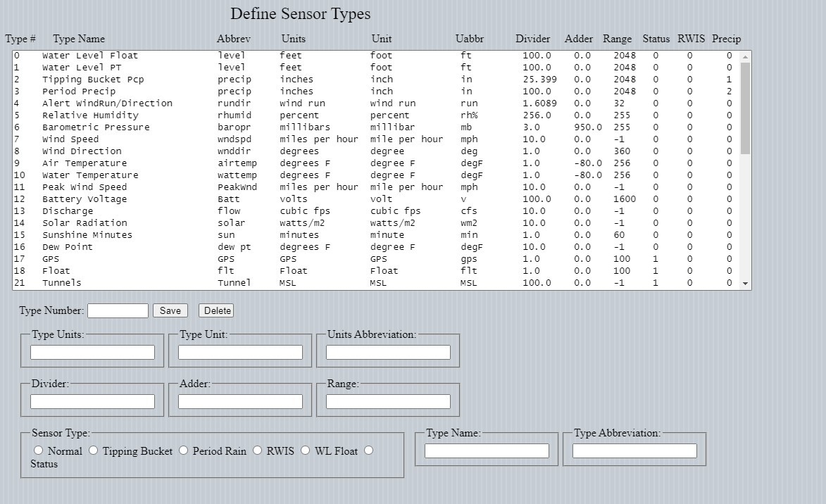Click into the Type Units text box

click(92, 352)
